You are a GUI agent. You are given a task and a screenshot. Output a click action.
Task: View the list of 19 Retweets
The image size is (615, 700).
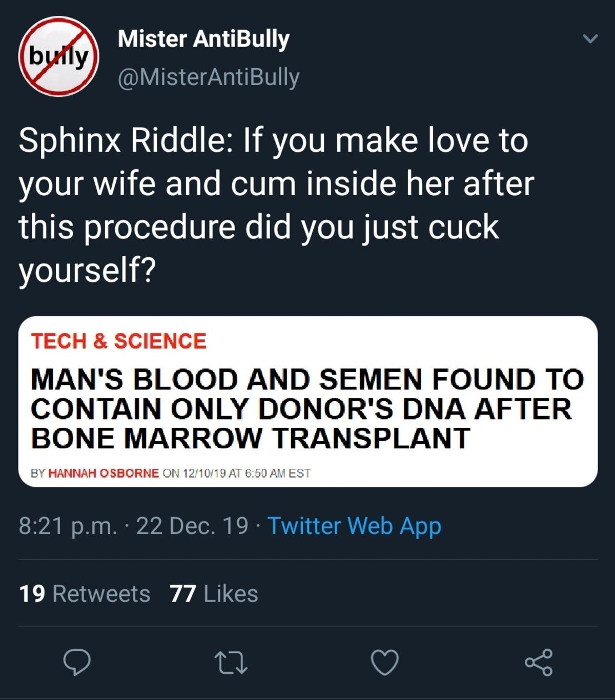[x=85, y=594]
